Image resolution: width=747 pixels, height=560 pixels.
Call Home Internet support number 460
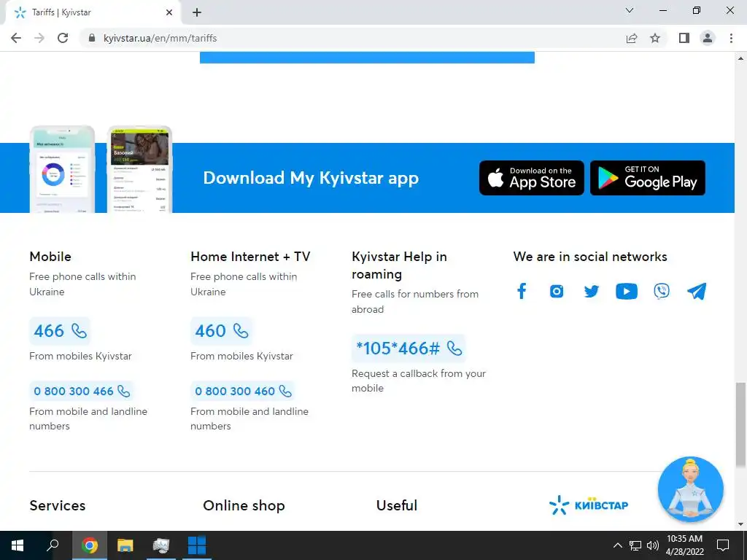click(x=222, y=330)
